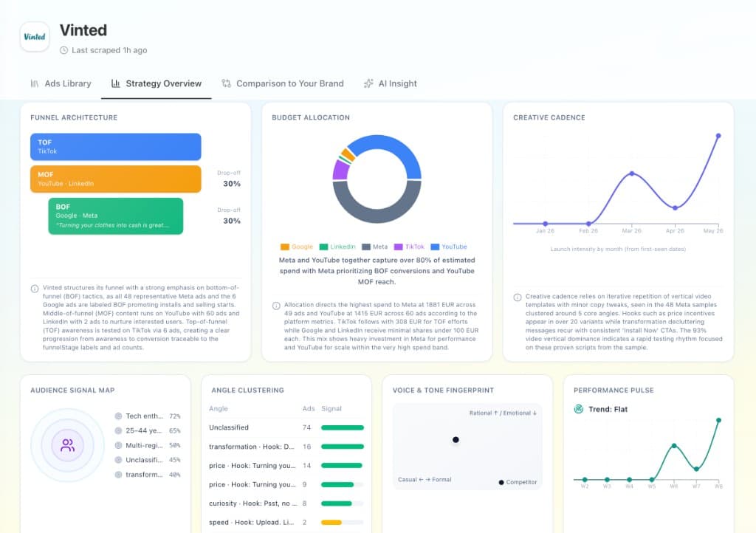Screen dimensions: 756x533
Task: Click the info icon in Creative Cadence note
Action: click(x=518, y=298)
